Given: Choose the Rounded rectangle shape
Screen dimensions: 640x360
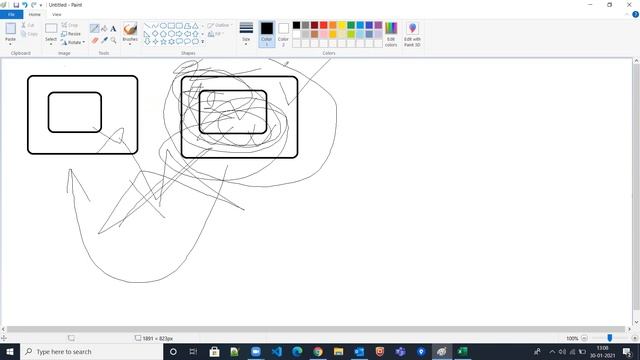Looking at the screenshot, I should [x=179, y=25].
